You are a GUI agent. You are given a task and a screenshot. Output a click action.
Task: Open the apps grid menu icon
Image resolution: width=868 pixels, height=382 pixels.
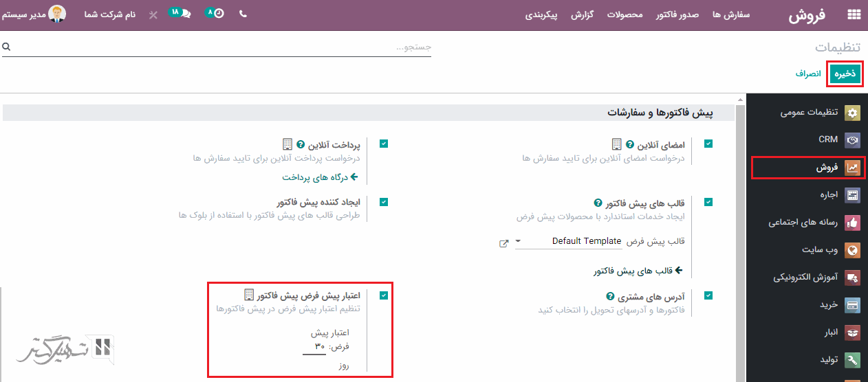pyautogui.click(x=854, y=14)
